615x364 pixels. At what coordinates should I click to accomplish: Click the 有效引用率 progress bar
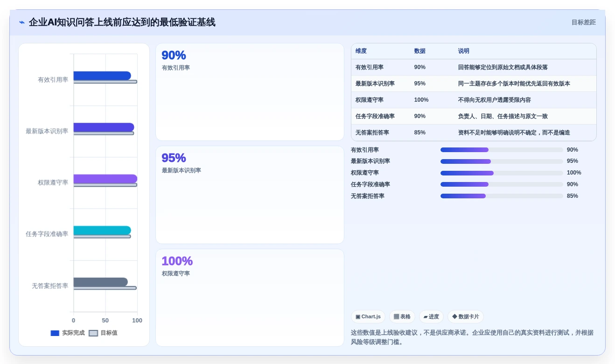502,150
